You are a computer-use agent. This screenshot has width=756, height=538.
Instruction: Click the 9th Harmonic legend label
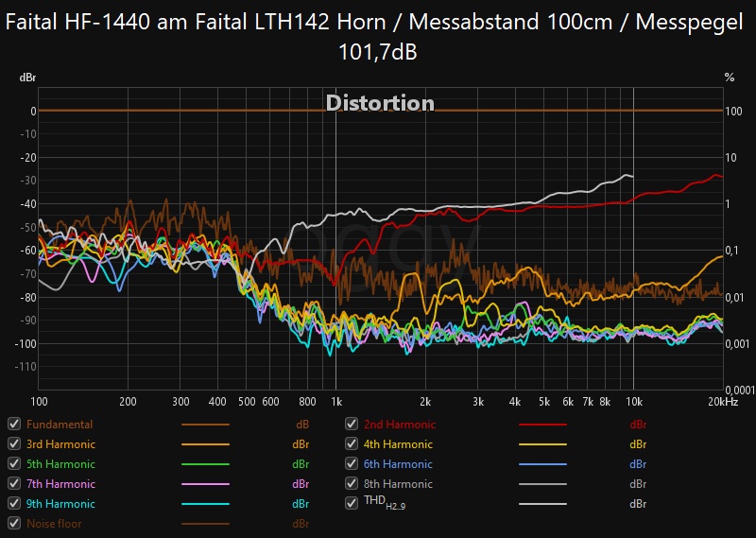[60, 503]
